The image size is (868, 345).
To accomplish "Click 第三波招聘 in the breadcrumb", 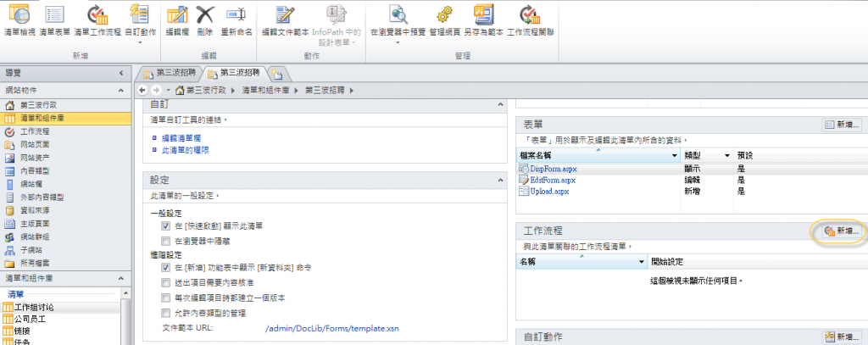I will coord(325,90).
